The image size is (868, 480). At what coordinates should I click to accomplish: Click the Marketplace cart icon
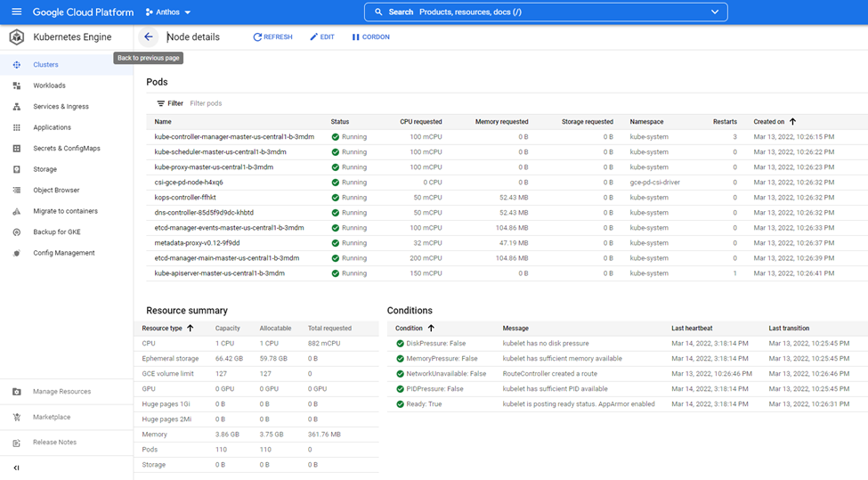click(x=16, y=417)
